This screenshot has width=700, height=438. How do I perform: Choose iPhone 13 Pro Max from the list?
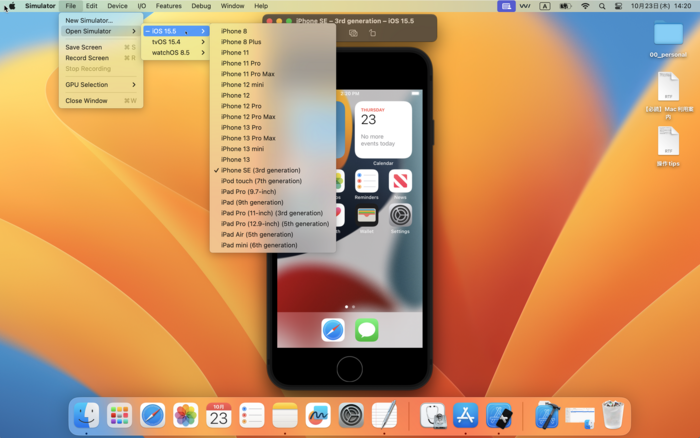(248, 138)
